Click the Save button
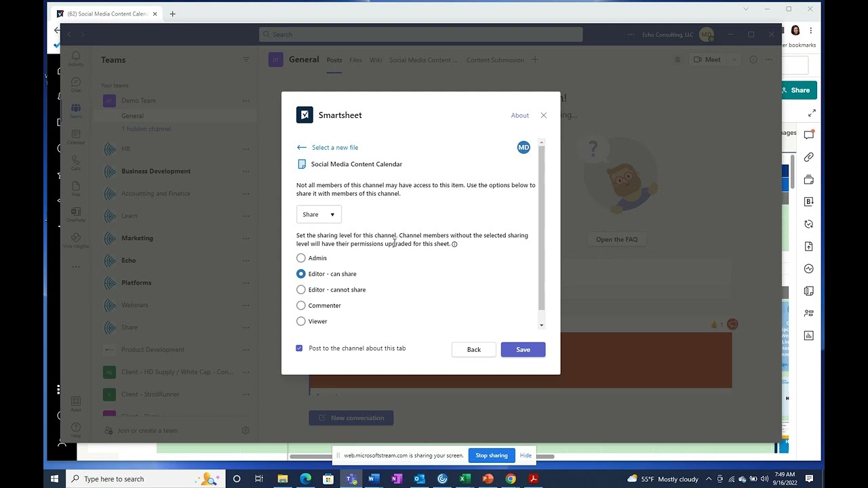The height and width of the screenshot is (488, 868). click(x=523, y=350)
